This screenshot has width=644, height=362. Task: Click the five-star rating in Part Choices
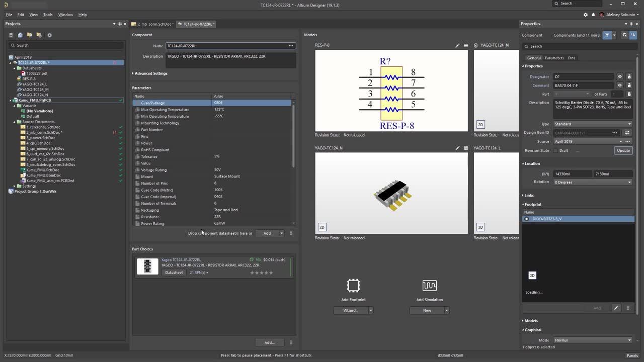(262, 273)
